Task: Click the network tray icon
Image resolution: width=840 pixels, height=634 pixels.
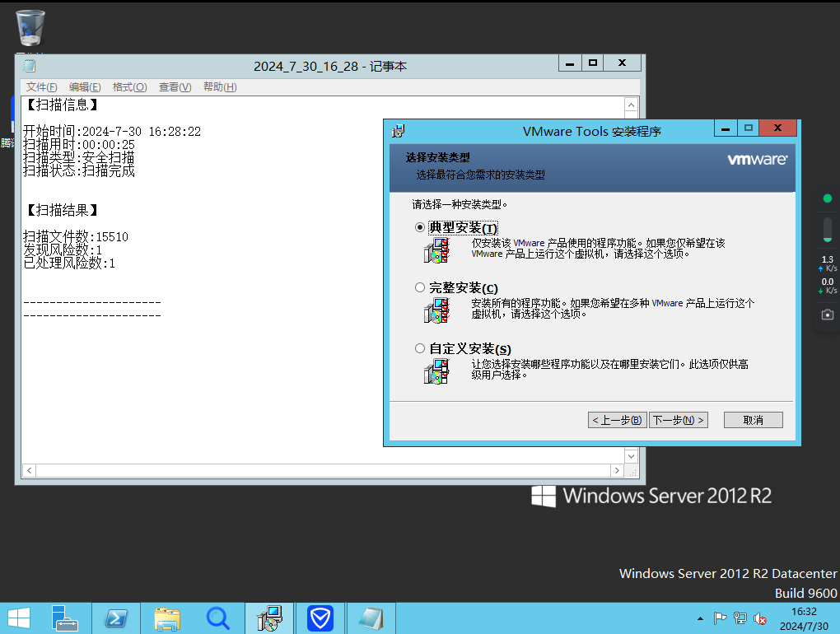Action: 740,618
